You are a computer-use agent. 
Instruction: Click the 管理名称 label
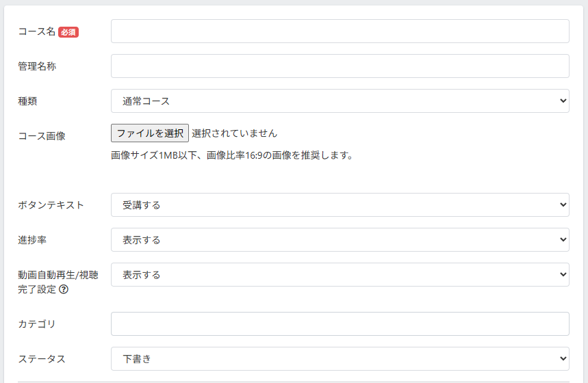37,66
